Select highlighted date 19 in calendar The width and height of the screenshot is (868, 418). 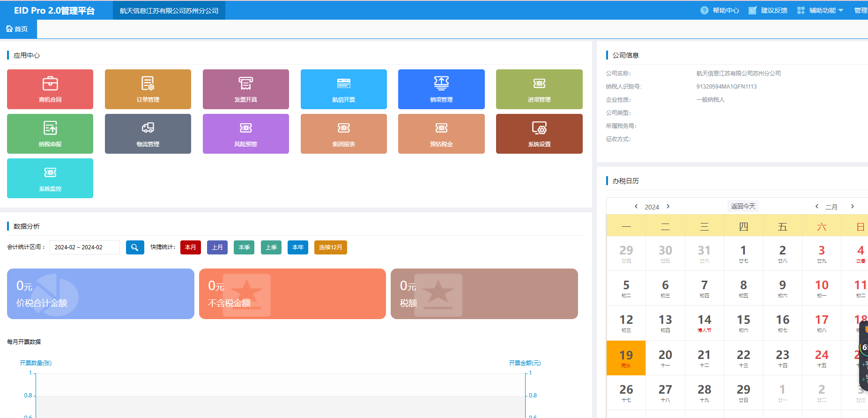coord(626,358)
